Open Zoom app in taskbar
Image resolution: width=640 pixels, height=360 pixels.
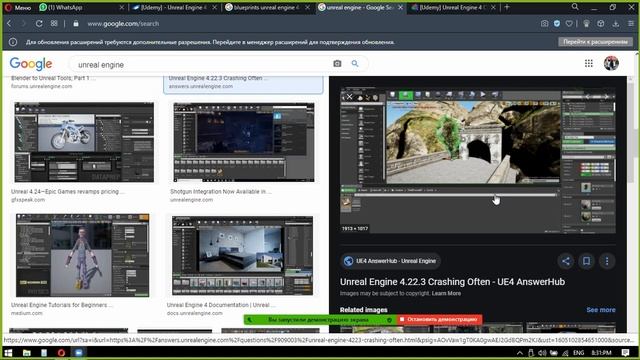point(79,353)
